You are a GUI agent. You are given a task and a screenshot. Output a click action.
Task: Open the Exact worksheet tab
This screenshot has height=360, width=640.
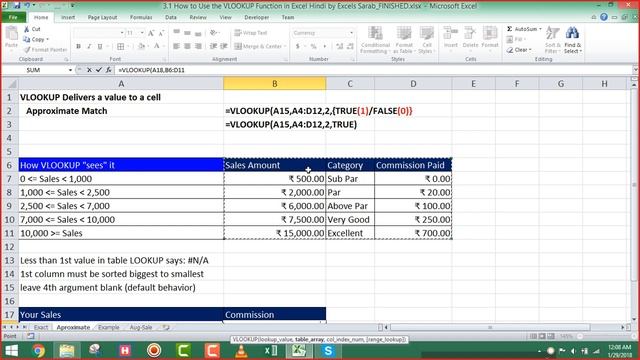point(41,327)
